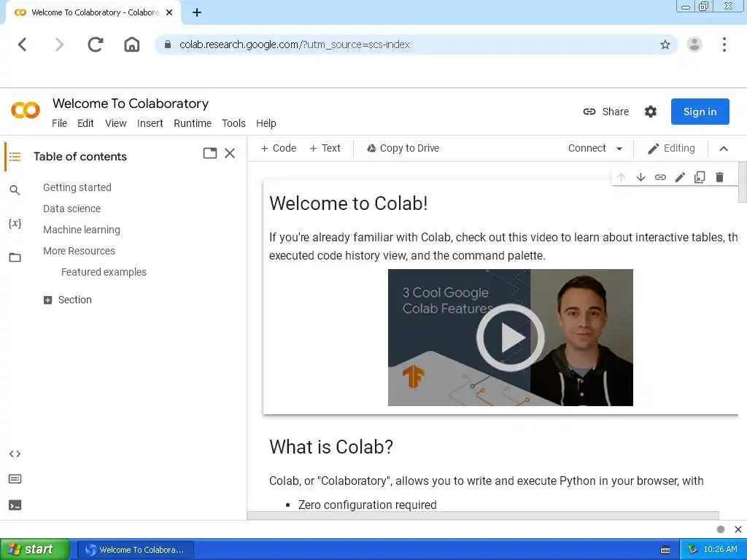Click the vertical scrollbar in notebook
Image resolution: width=747 pixels, height=560 pixels.
[742, 182]
